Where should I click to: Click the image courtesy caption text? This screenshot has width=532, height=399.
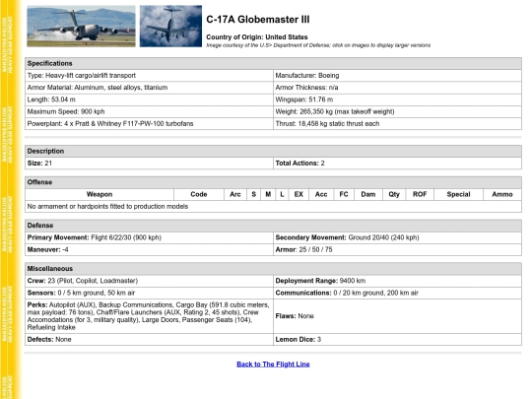(x=318, y=45)
